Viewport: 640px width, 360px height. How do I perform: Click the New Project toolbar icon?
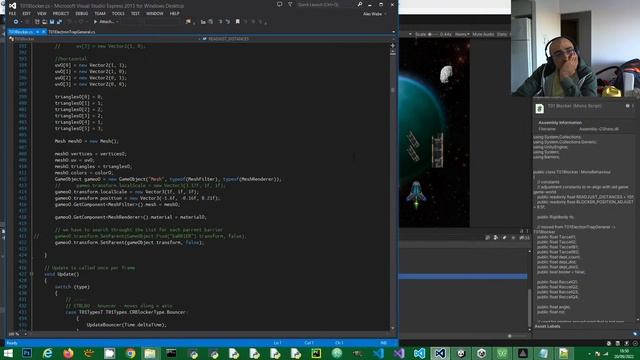click(37, 22)
